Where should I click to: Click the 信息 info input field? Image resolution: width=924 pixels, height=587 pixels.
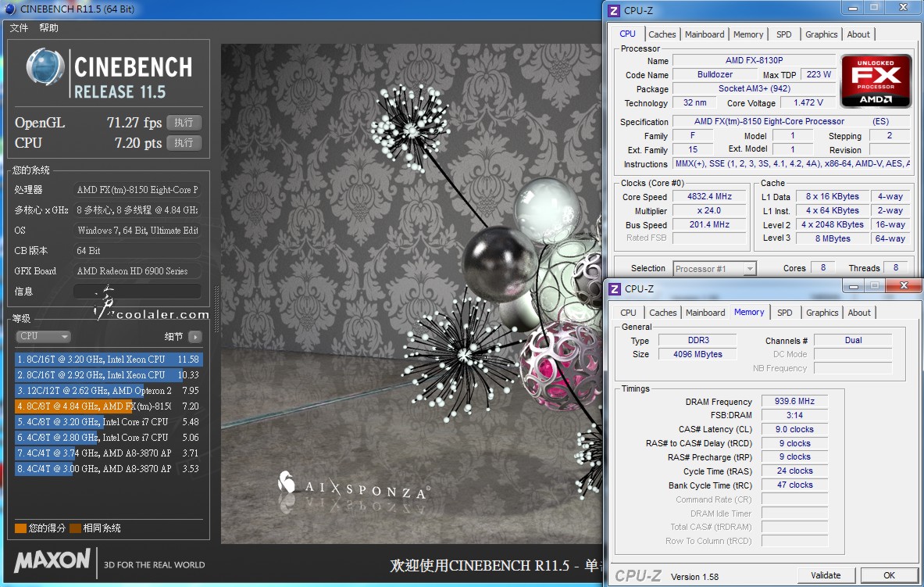tap(137, 292)
